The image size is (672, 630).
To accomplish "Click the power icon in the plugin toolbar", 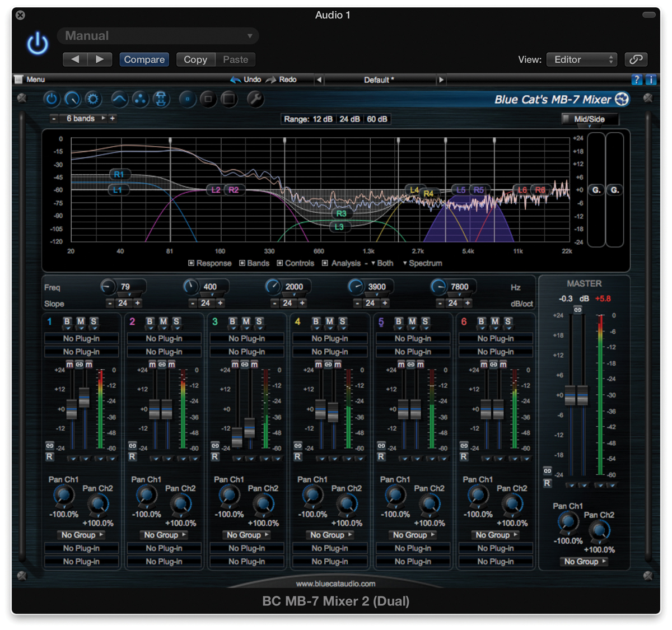I will point(51,99).
